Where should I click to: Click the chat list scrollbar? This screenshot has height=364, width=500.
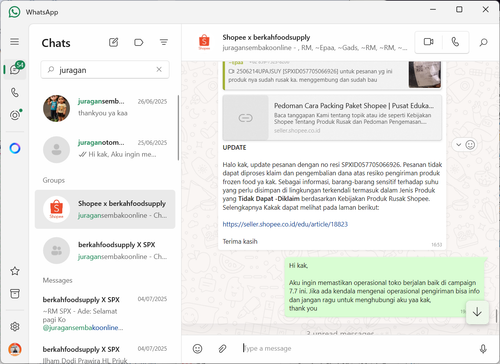[x=178, y=128]
